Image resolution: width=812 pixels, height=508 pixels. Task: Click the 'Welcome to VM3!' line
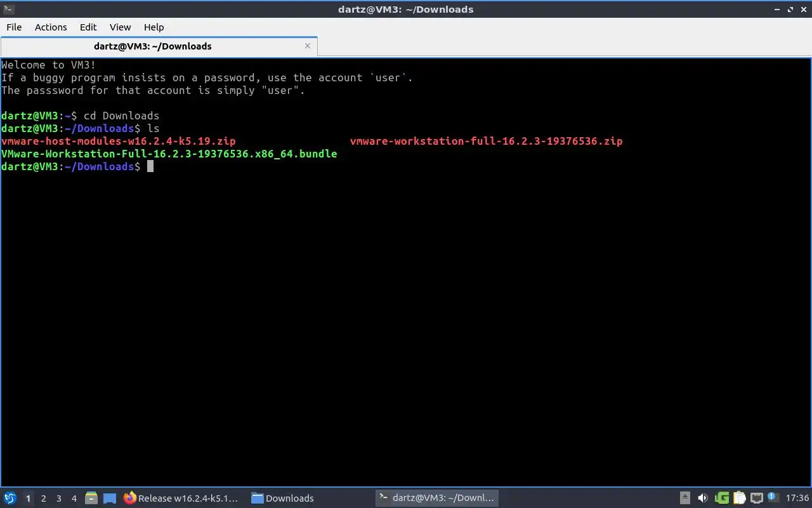49,65
